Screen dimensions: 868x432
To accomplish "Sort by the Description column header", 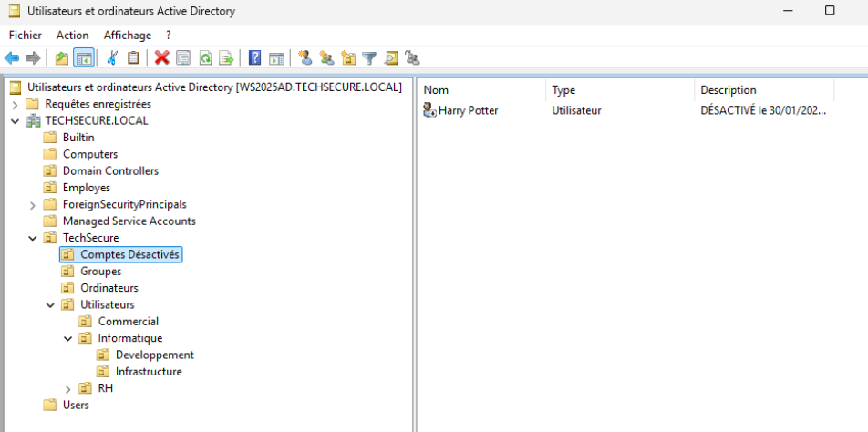I will [728, 90].
